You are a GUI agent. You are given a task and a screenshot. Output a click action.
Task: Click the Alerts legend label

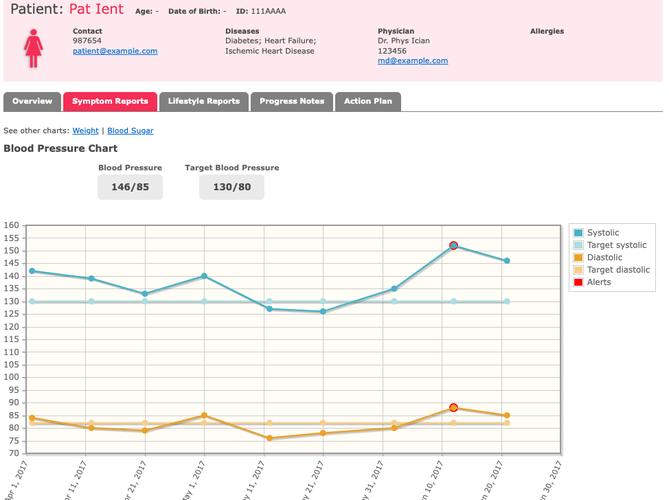point(599,282)
